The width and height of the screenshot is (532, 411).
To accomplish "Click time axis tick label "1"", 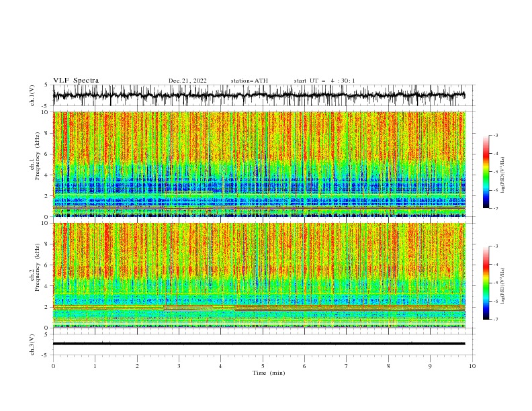I will (x=95, y=366).
